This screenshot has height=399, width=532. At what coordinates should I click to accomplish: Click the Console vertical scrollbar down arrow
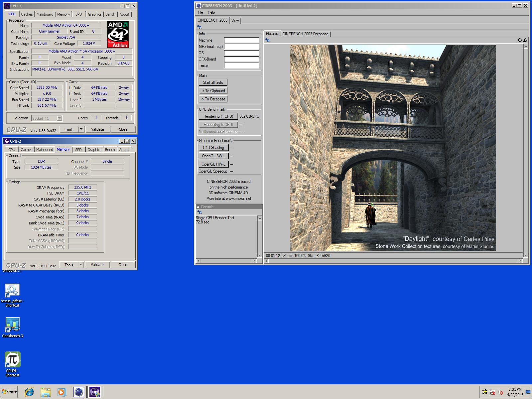pos(260,255)
